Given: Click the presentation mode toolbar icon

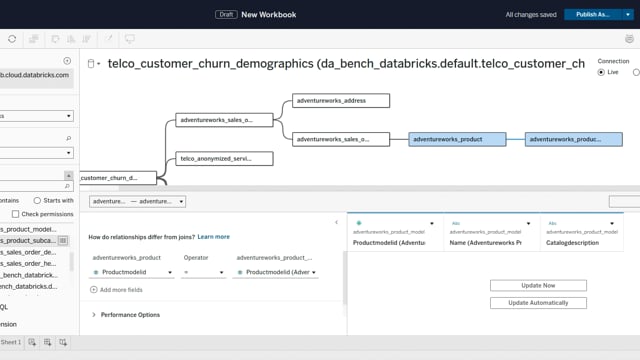Looking at the screenshot, I should 130,39.
